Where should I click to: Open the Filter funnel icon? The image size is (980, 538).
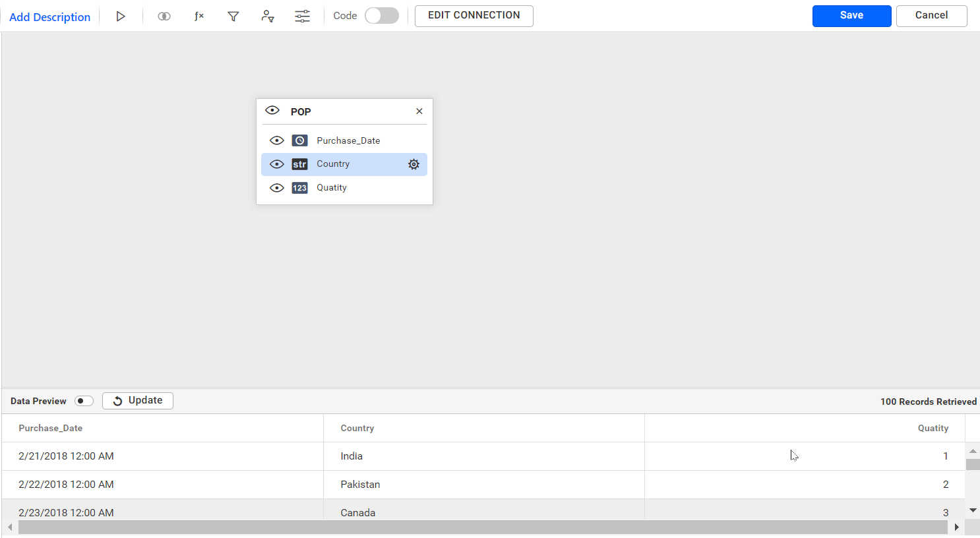point(233,16)
